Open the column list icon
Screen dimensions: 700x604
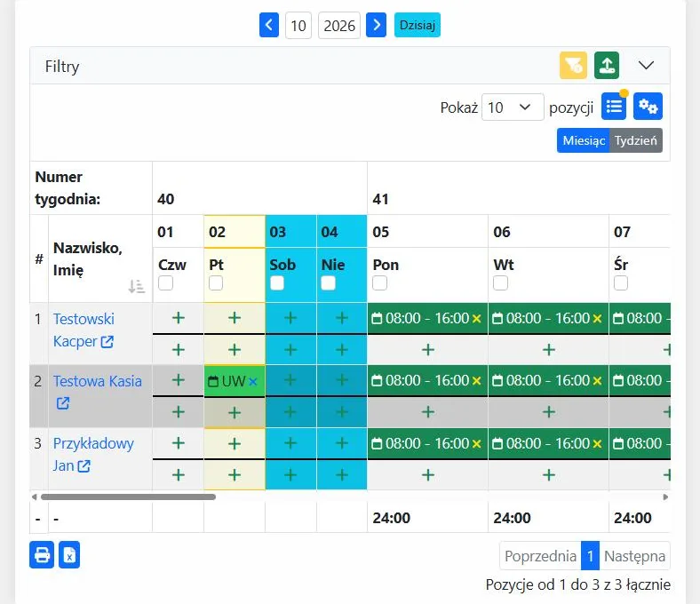(614, 107)
